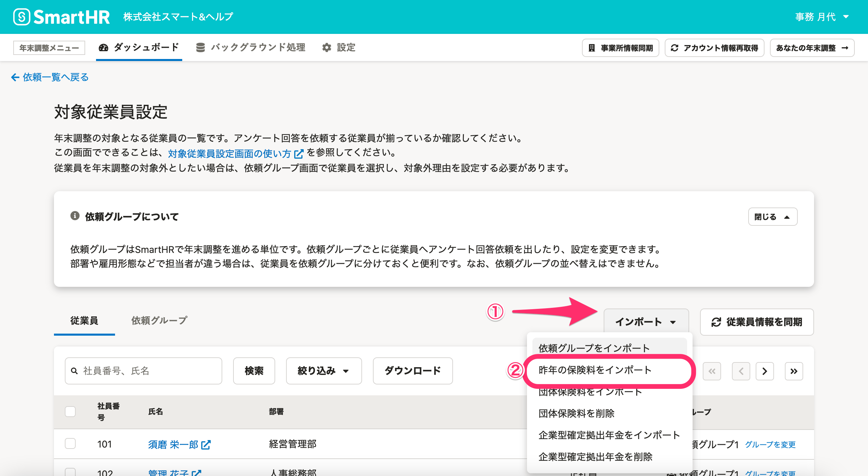Go to the previous page arrow

741,371
